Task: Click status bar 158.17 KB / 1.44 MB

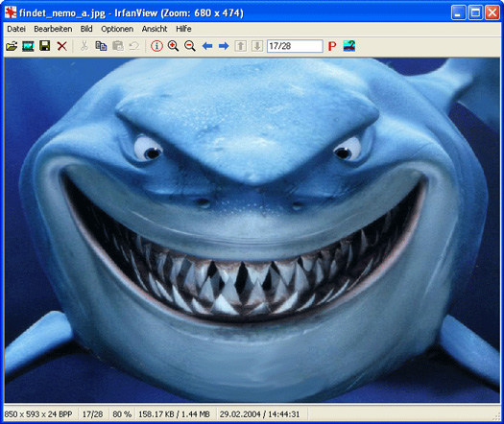Action: coord(174,414)
